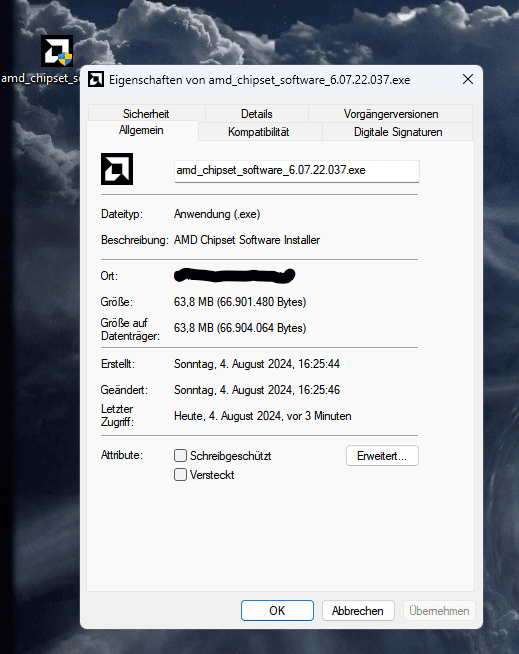Click the size value '63,8 MB (66.901.480 Bytes)'
This screenshot has width=519, height=654.
tap(240, 302)
